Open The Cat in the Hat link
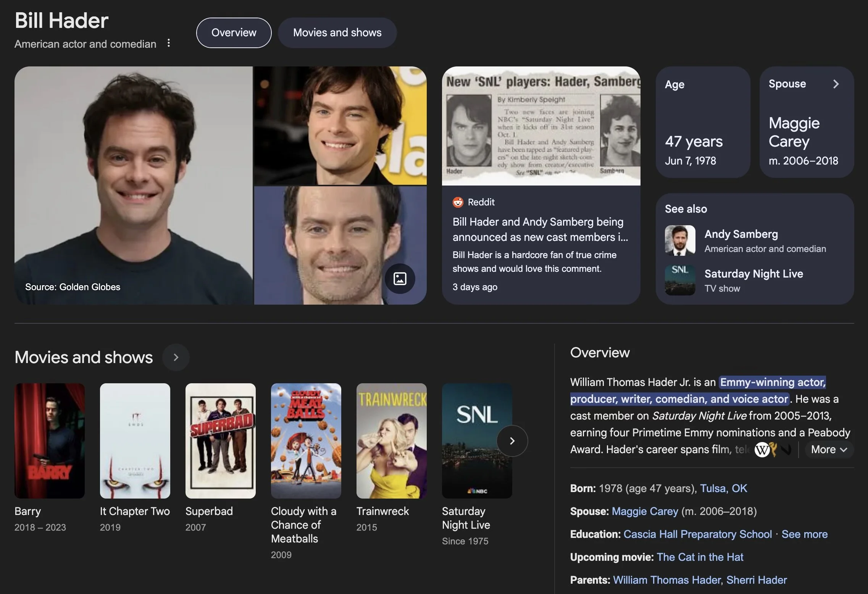The image size is (868, 594). (x=700, y=557)
